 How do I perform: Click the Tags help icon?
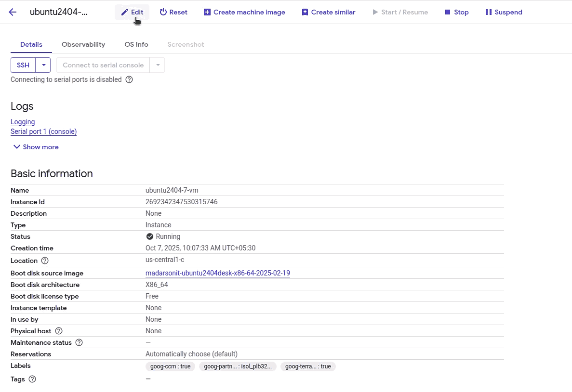[x=32, y=379]
